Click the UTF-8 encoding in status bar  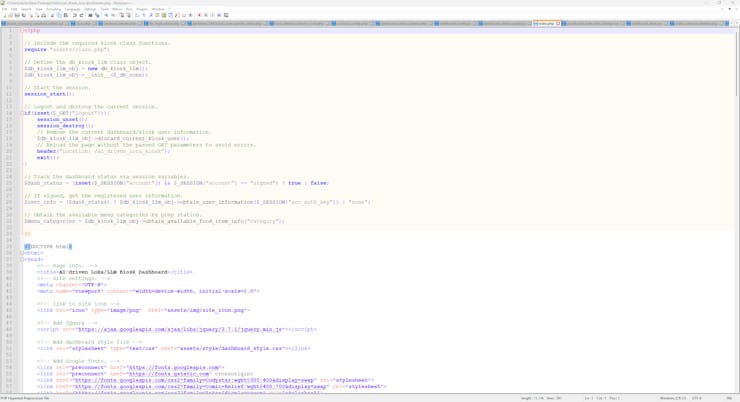[x=696, y=398]
